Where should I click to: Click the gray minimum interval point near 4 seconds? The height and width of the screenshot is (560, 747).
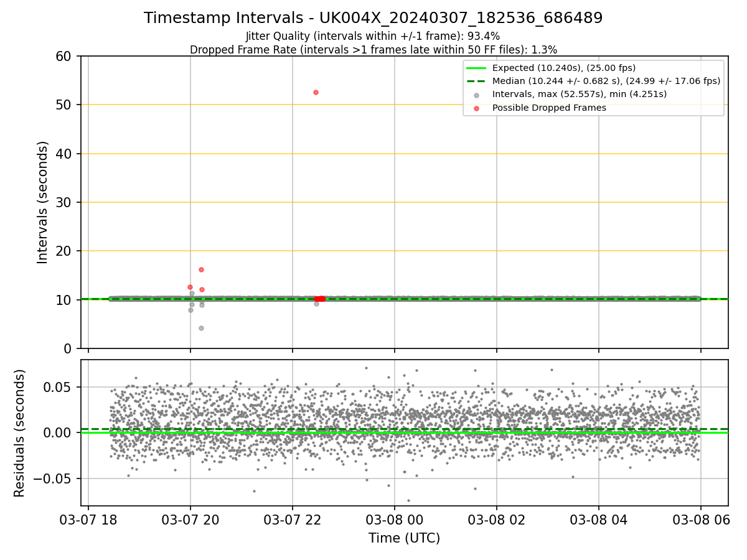coord(201,328)
